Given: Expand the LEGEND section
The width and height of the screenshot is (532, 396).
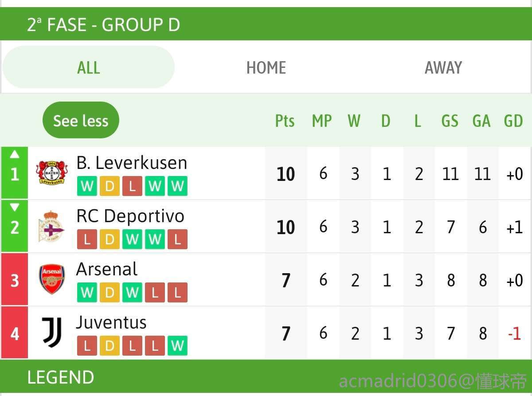Looking at the screenshot, I should tap(61, 377).
